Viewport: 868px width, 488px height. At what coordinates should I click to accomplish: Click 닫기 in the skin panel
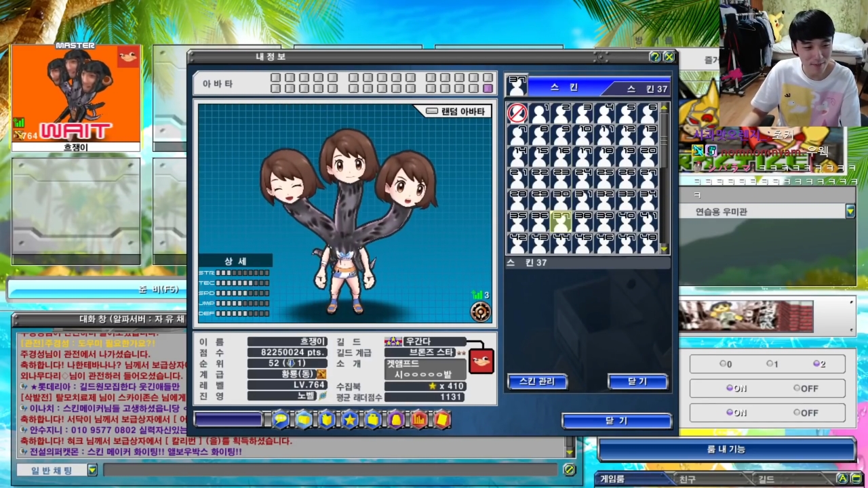pos(637,382)
